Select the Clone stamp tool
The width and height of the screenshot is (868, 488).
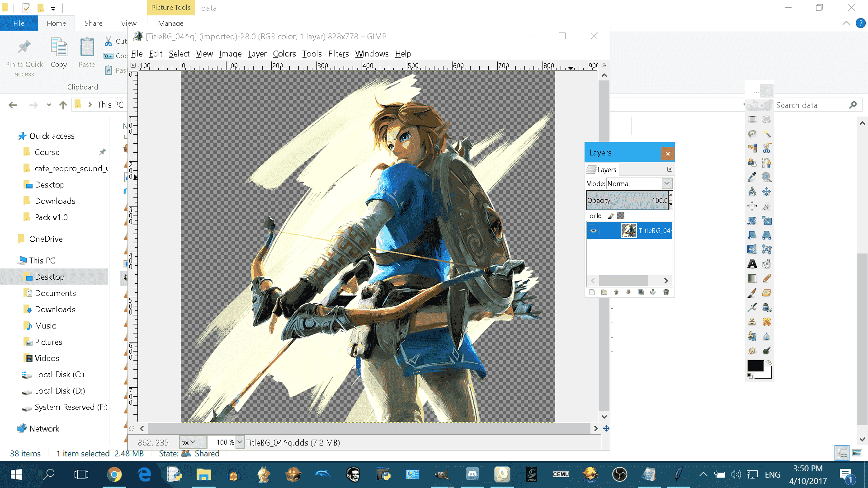pyautogui.click(x=752, y=322)
